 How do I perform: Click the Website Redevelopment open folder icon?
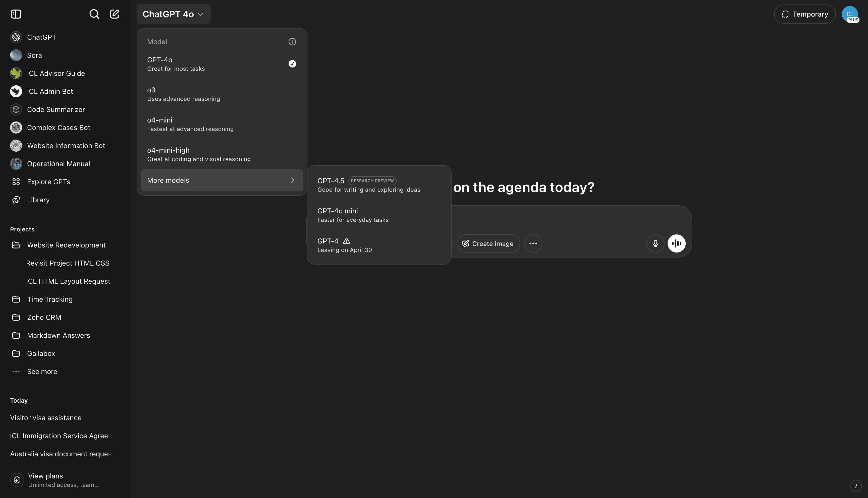(16, 245)
